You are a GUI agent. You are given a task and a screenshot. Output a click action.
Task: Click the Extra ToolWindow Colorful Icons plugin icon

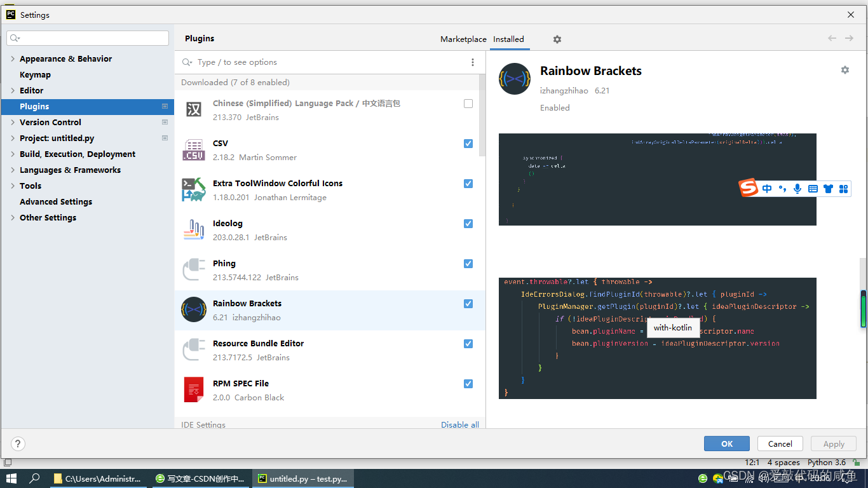coord(194,190)
